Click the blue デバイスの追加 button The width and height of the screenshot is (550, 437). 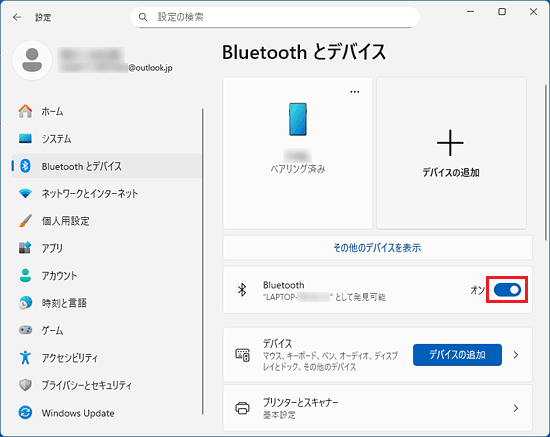pos(457,355)
